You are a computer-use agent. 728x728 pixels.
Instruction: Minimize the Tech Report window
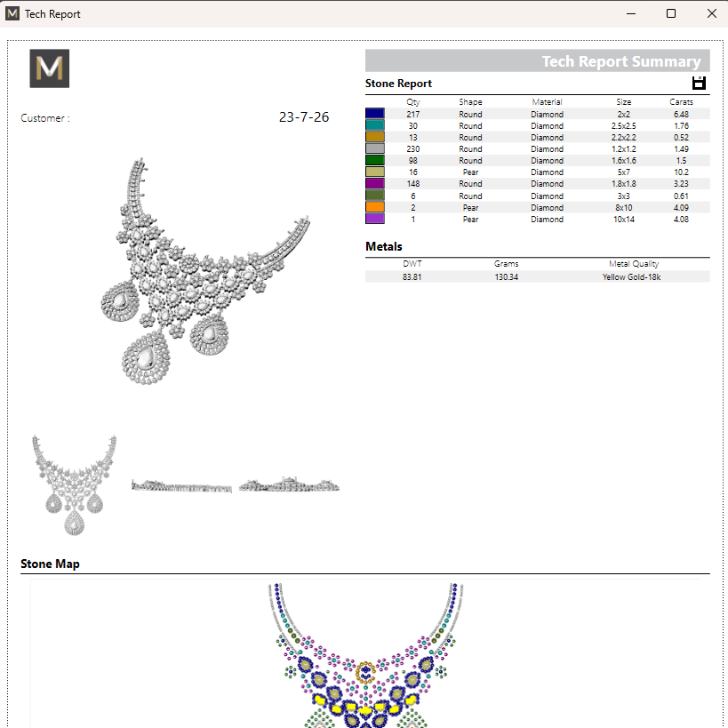click(631, 13)
